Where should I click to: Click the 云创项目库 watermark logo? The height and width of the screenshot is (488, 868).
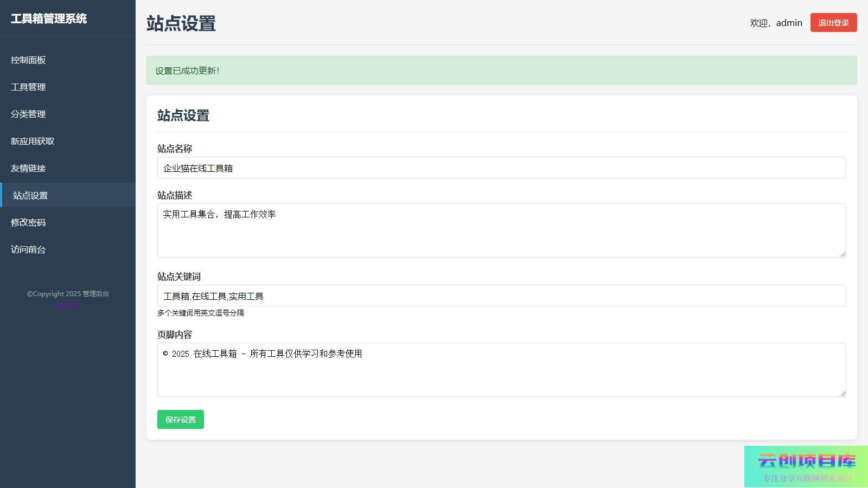(x=806, y=466)
